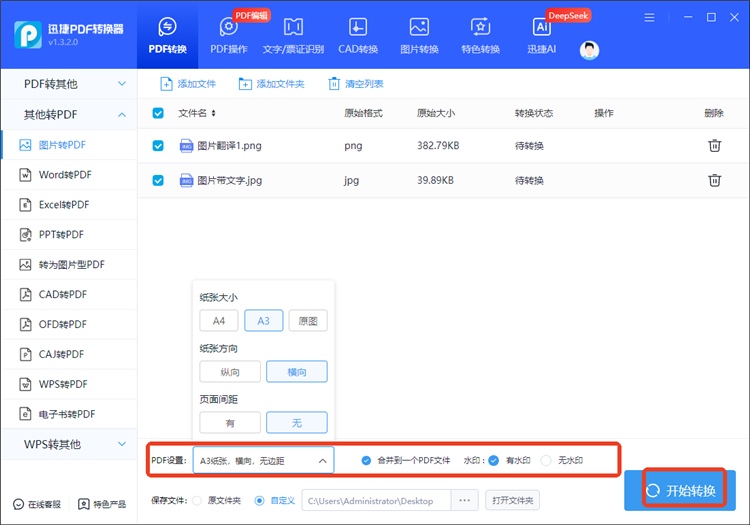Delete the 图片带文字.jpg row
Screen dimensions: 750x525
point(715,180)
